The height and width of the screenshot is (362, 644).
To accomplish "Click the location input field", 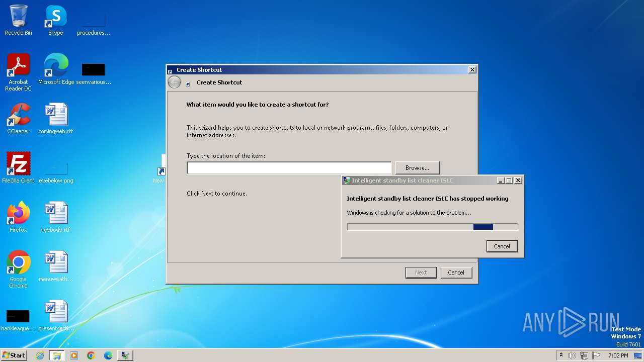I will (x=289, y=168).
